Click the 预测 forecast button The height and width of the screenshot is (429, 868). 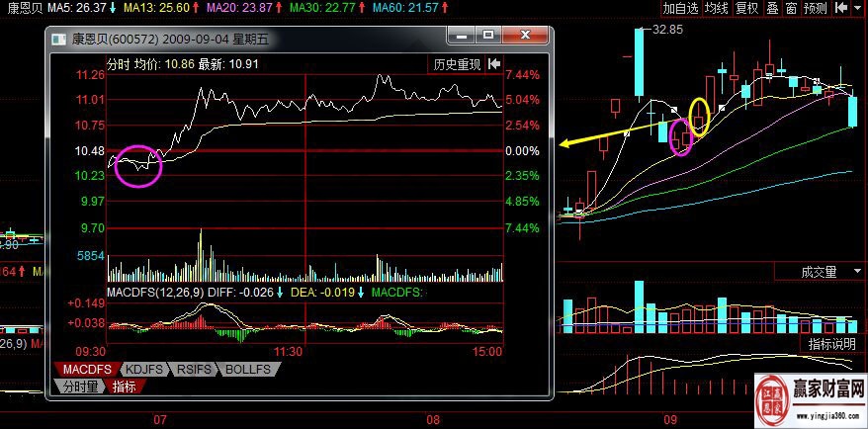816,8
